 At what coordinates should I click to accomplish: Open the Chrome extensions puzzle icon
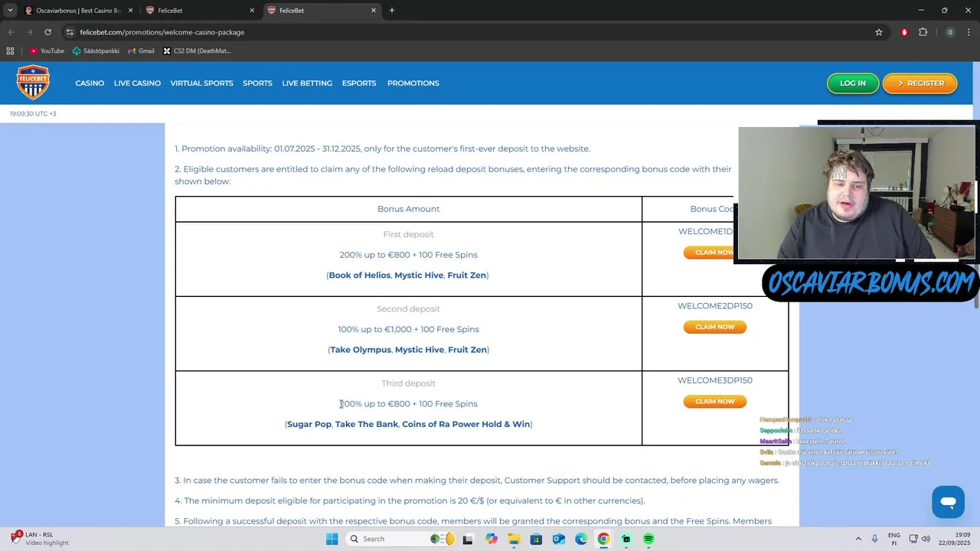[x=923, y=32]
